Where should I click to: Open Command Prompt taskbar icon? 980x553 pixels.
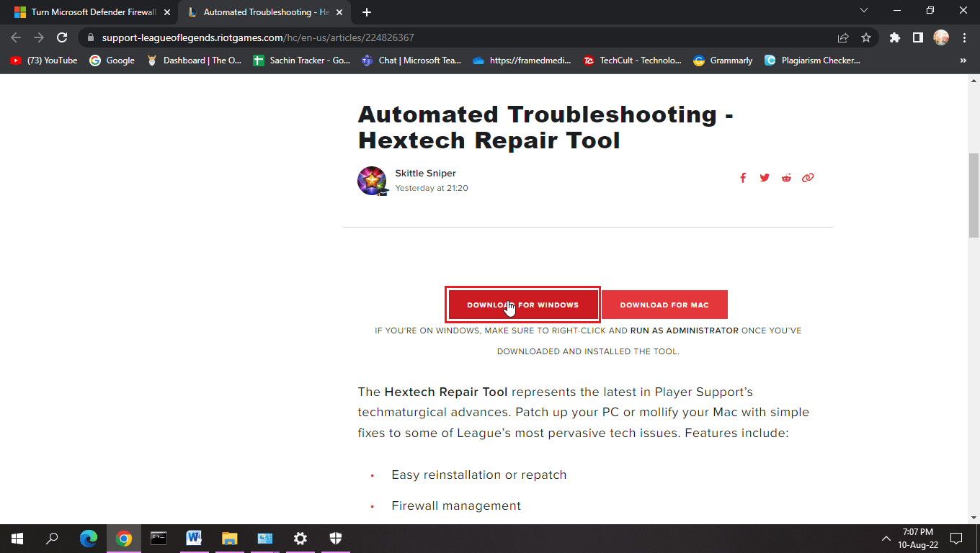coord(159,538)
